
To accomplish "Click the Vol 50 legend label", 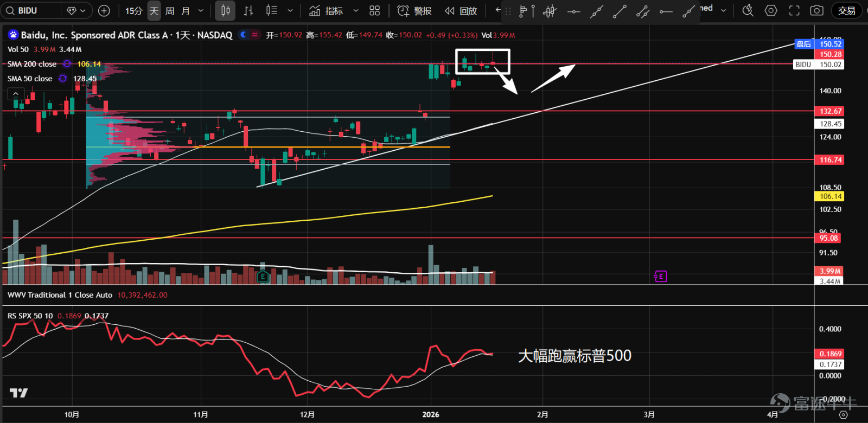I will (18, 49).
